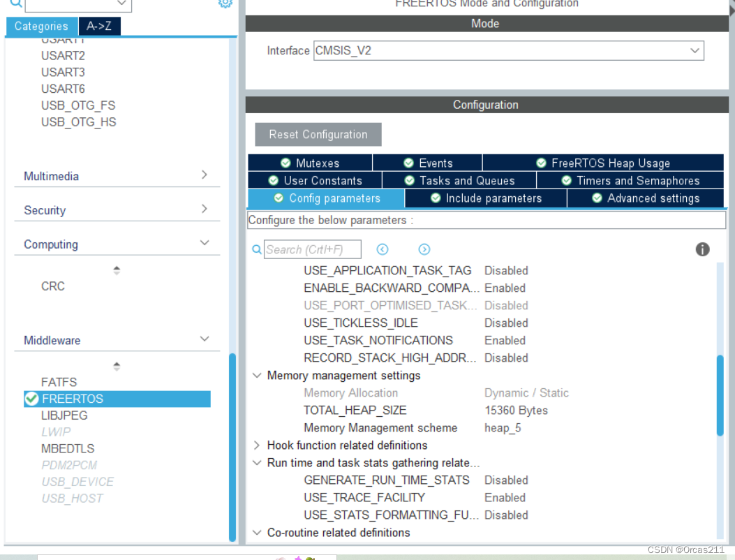
Task: Open CubeMX settings via the gear icon
Action: click(x=225, y=4)
